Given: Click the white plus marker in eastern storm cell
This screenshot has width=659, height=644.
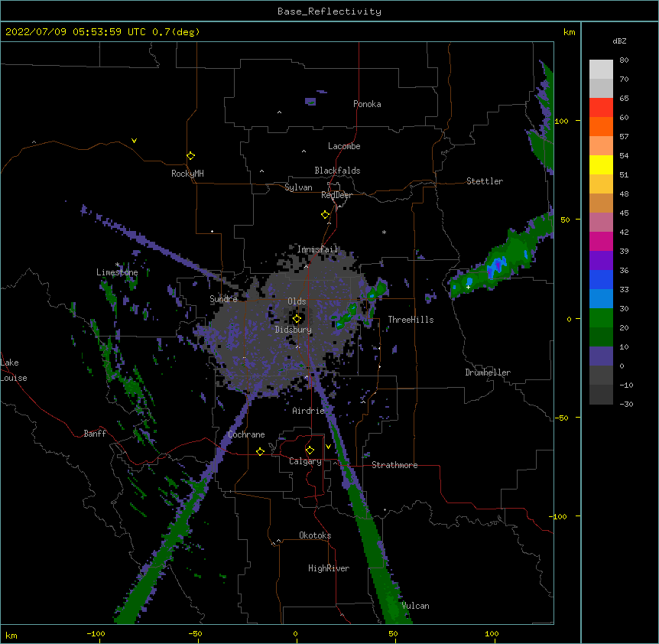Looking at the screenshot, I should pos(468,287).
